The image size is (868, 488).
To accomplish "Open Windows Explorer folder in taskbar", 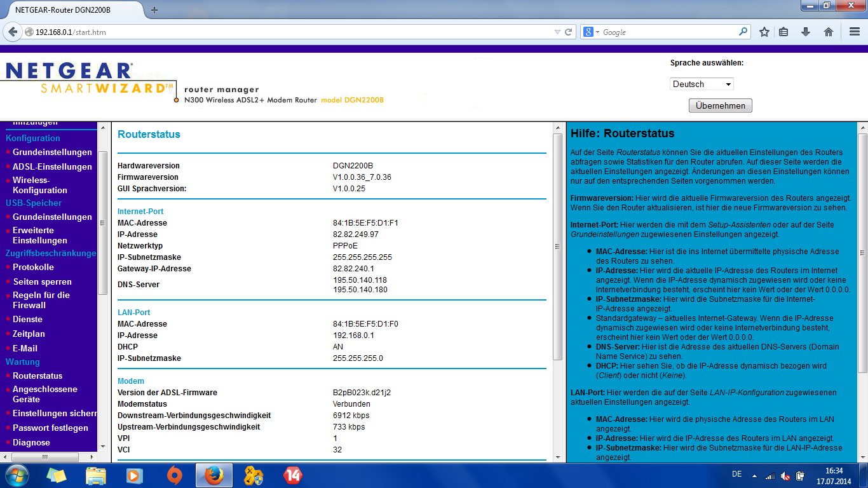I will tap(96, 475).
